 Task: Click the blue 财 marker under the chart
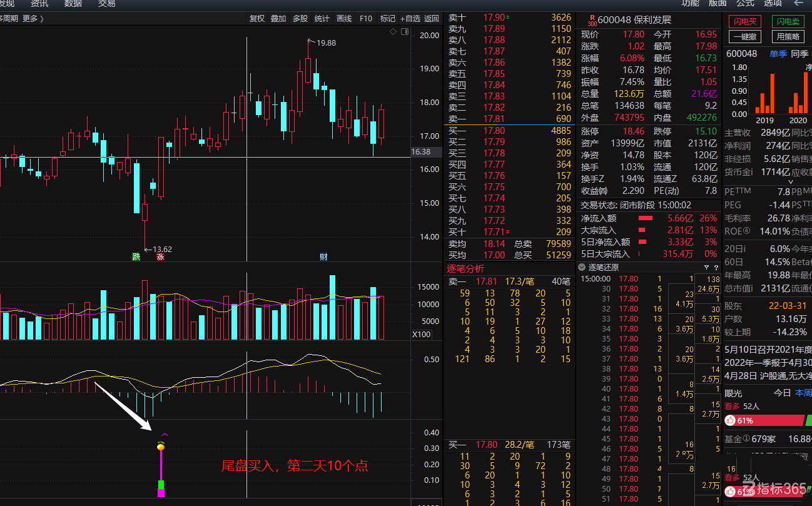point(323,256)
